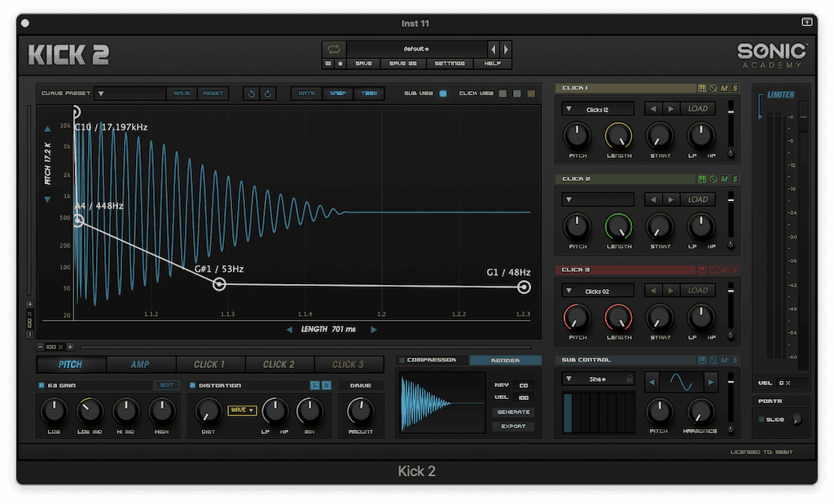Image resolution: width=834 pixels, height=504 pixels.
Task: Toggle the Distortion enable checkbox
Action: coord(192,385)
